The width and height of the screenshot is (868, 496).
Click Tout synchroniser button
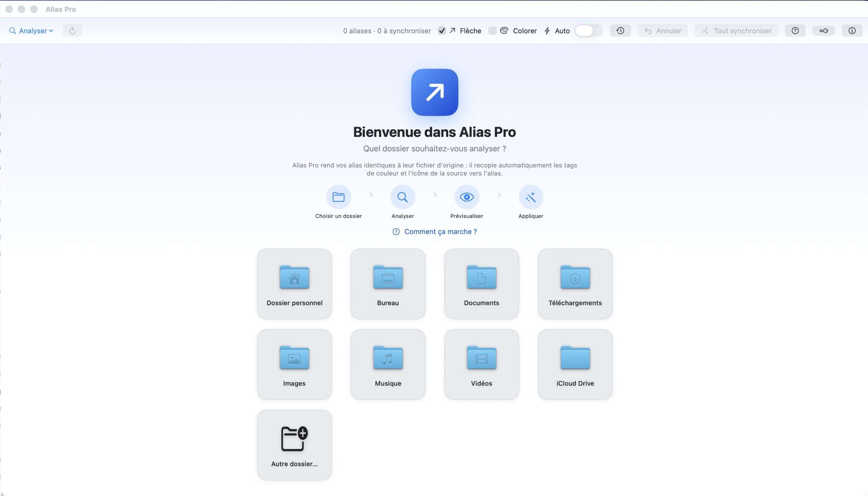(x=736, y=31)
